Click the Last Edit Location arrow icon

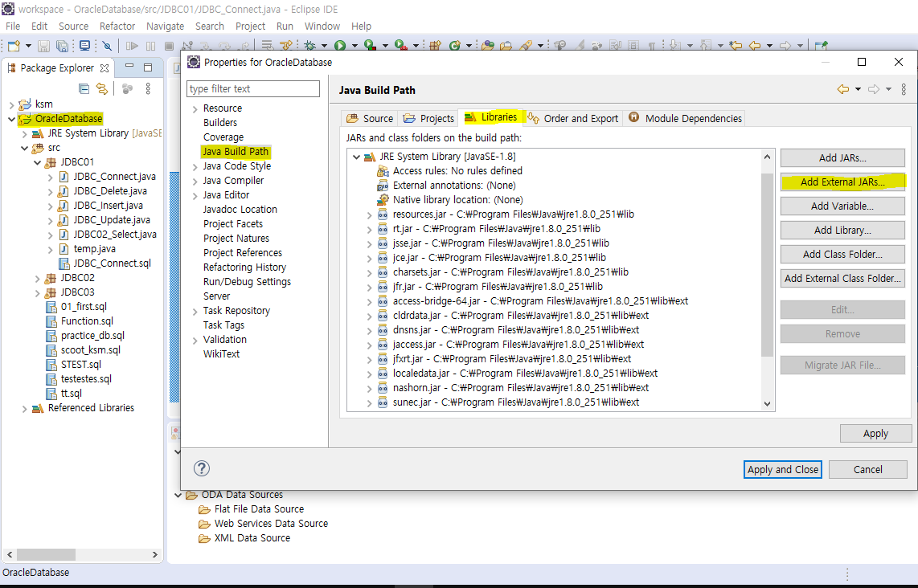pyautogui.click(x=736, y=46)
